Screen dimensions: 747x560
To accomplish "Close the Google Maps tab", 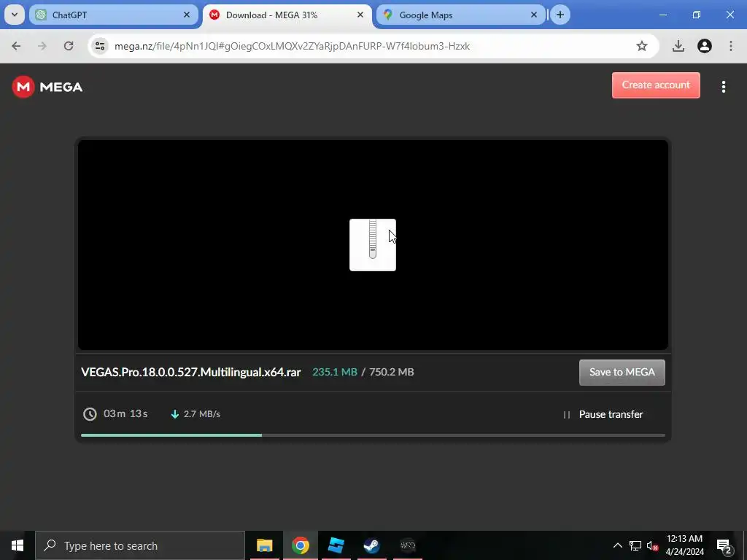I will pyautogui.click(x=533, y=15).
